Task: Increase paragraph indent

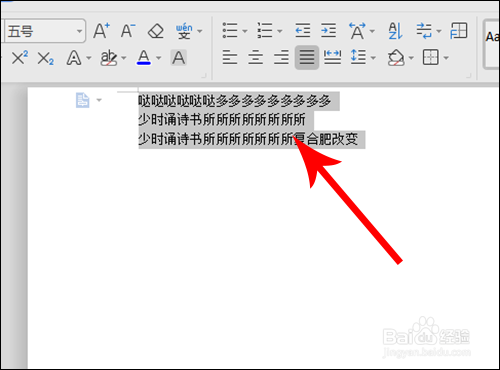Action: point(329,31)
